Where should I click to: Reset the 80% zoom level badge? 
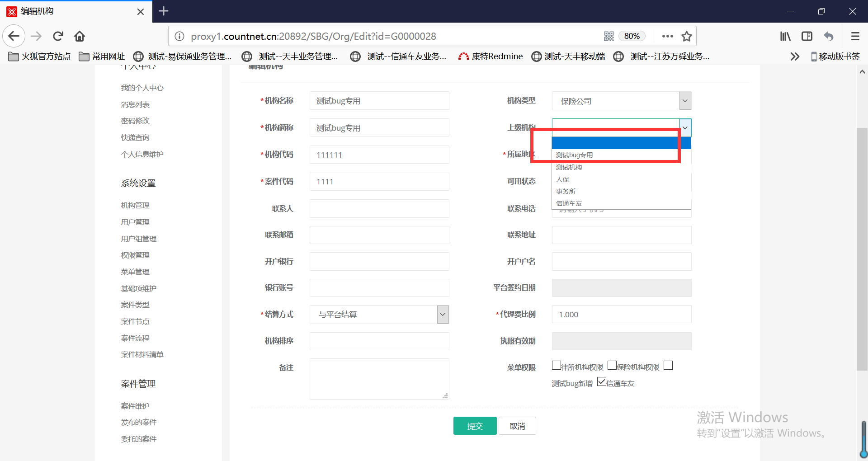[632, 36]
